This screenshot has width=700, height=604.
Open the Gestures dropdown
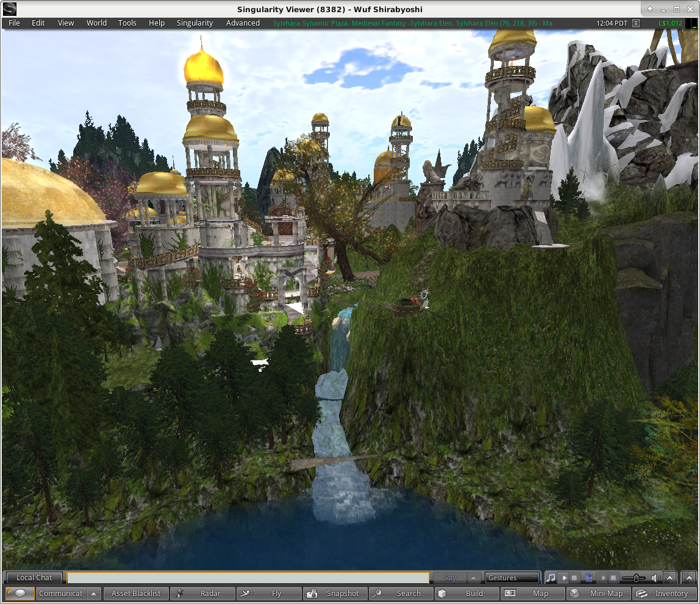coord(512,578)
